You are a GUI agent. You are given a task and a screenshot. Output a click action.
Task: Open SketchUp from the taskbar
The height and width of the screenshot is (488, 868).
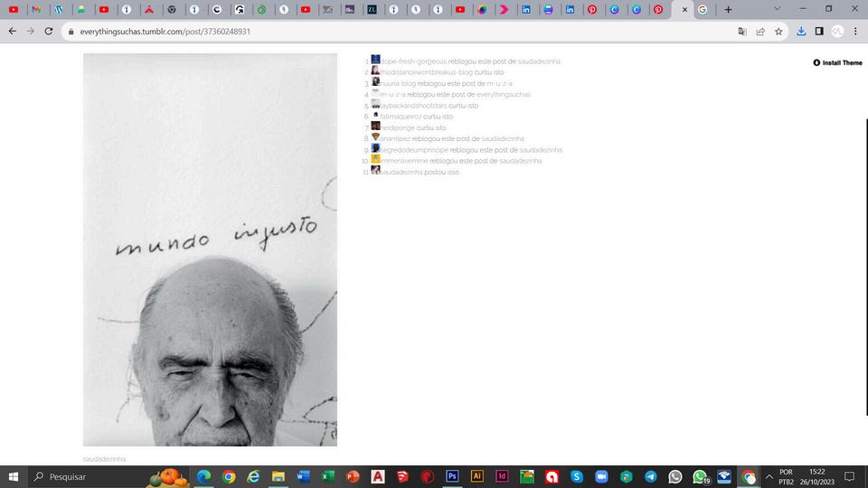click(402, 476)
